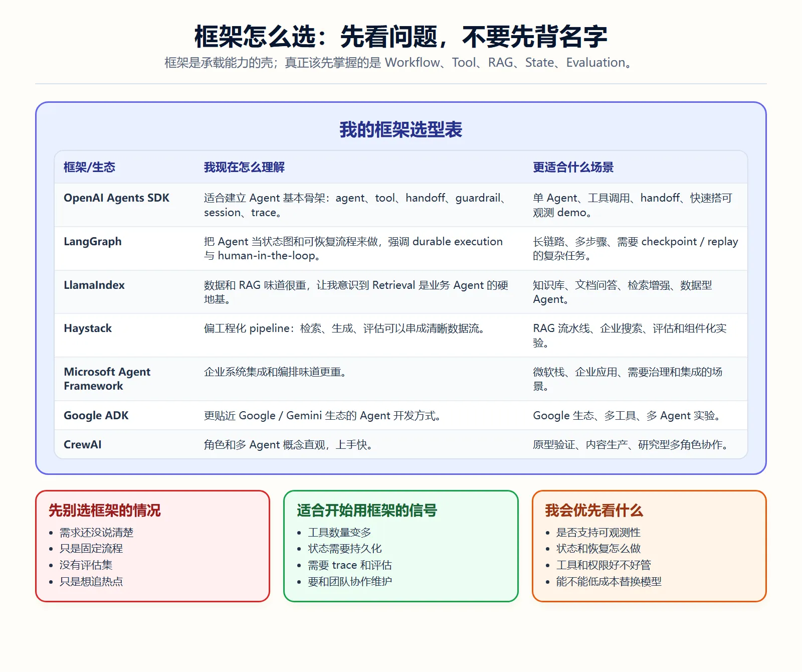Viewport: 802px width, 672px height.
Task: Click the bullet 状态需要持久化
Action: point(345,549)
